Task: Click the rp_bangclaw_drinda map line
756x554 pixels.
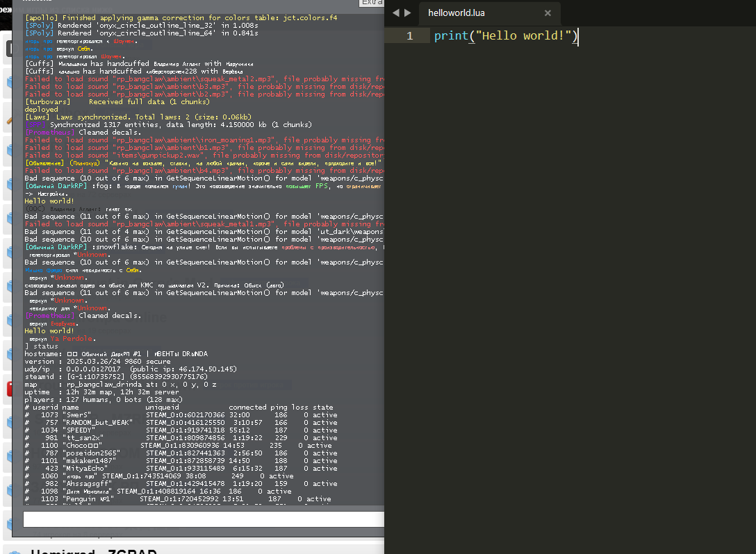Action: tap(120, 384)
